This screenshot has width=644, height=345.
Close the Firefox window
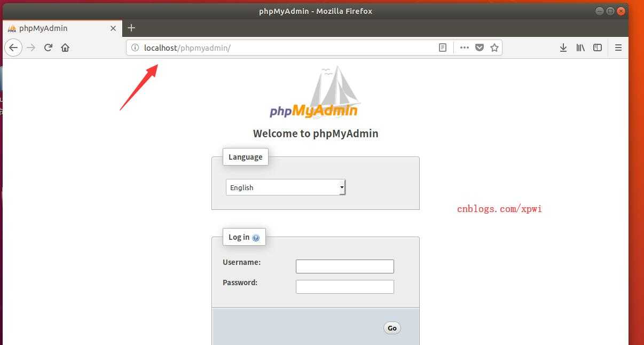[x=621, y=11]
